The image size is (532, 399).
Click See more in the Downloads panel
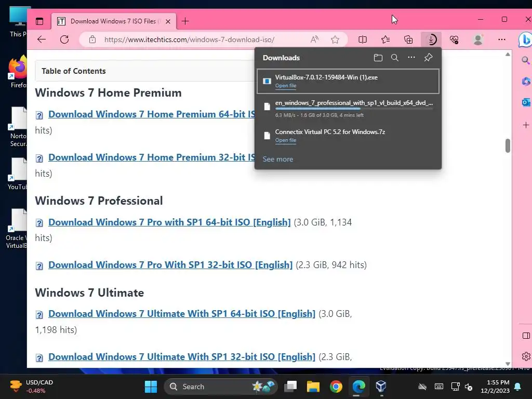tap(278, 159)
